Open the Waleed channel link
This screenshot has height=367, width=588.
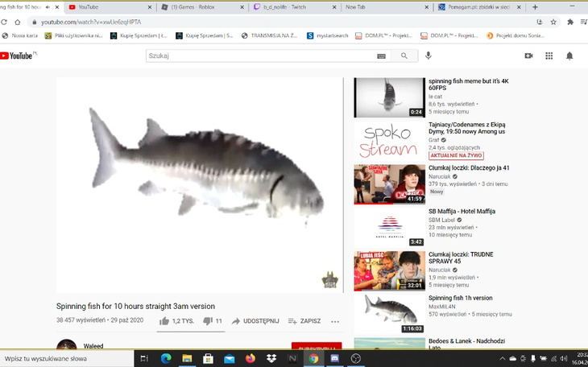93,346
